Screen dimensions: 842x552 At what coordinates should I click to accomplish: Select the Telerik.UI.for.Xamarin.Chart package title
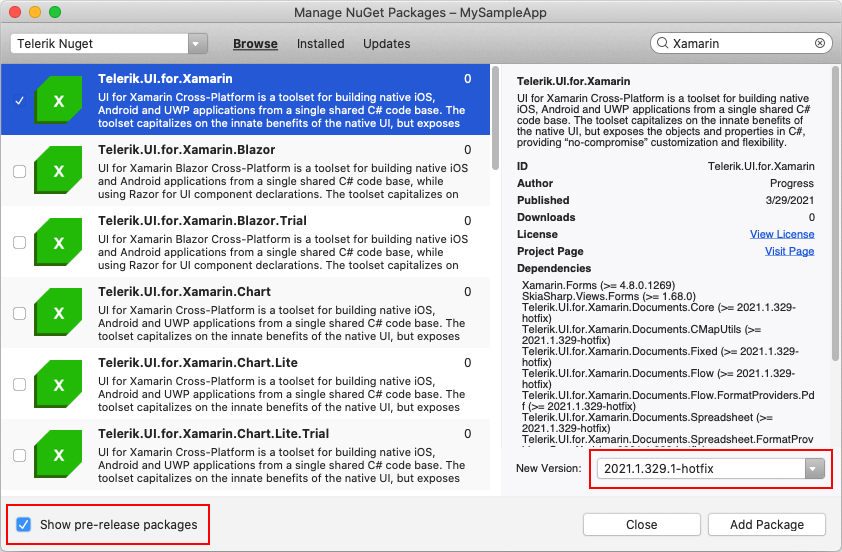184,292
